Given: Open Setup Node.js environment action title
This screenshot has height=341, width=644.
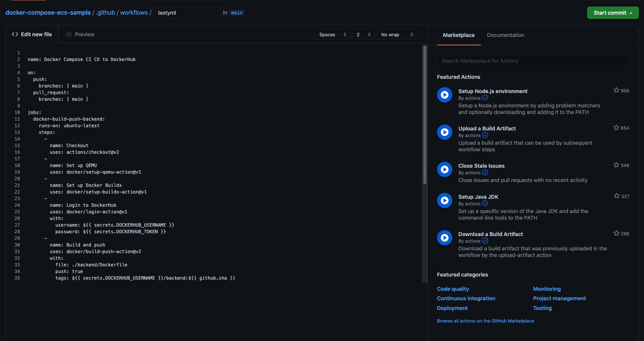Looking at the screenshot, I should click(493, 91).
